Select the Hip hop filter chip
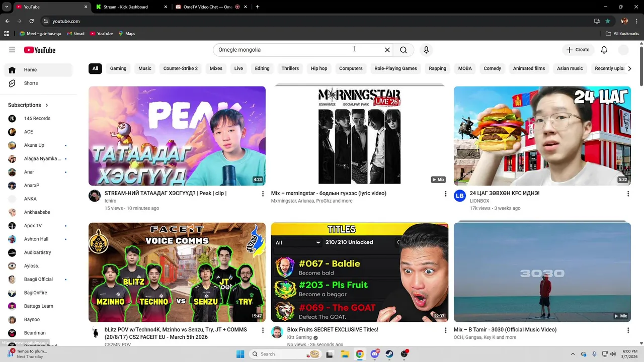 [319, 68]
